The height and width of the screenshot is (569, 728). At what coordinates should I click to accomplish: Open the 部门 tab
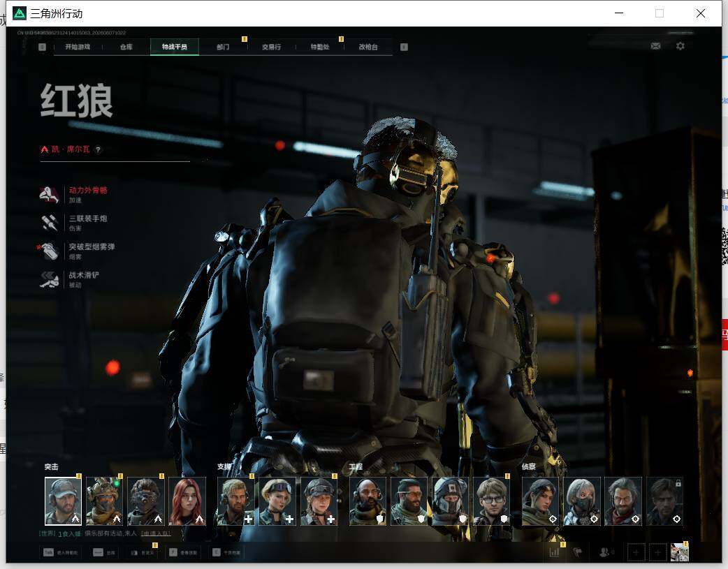[x=223, y=47]
